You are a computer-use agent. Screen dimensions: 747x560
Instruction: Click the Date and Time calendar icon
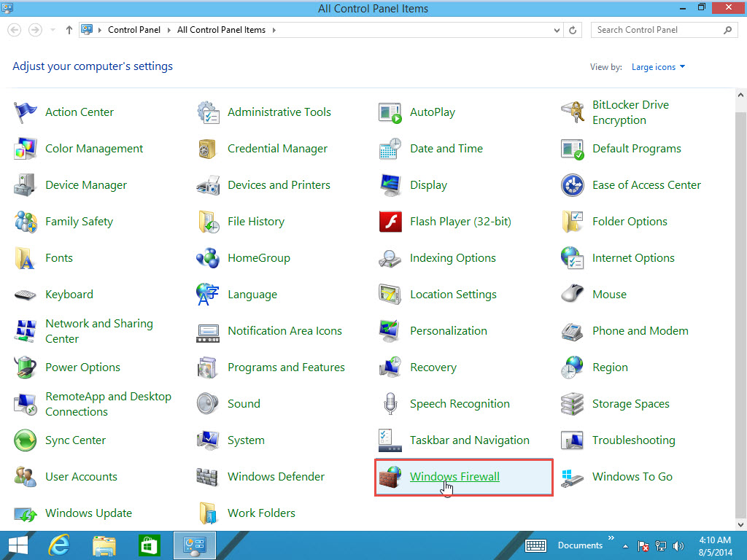[x=390, y=149]
